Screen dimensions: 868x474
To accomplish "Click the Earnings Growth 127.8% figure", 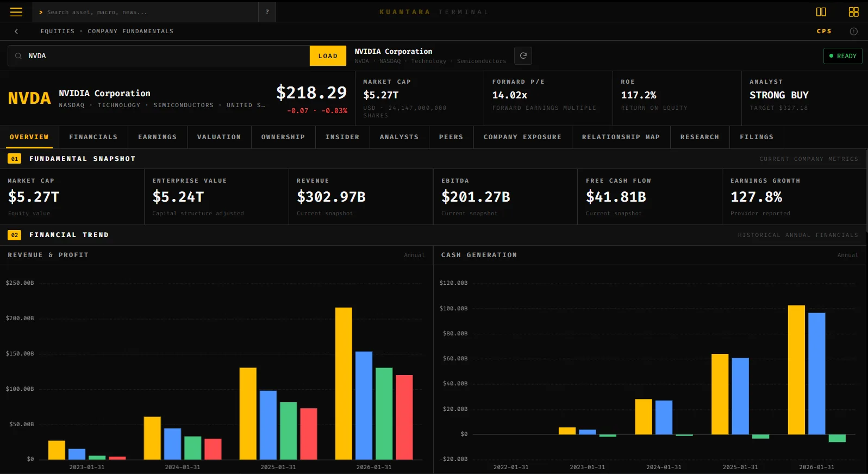I will pos(756,197).
